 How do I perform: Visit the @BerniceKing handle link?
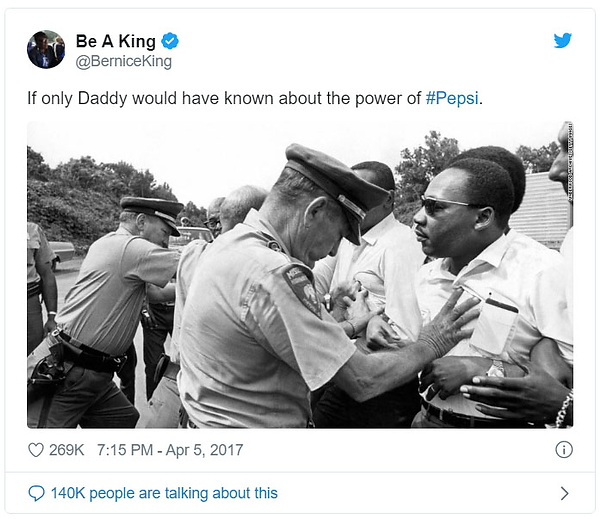(124, 61)
